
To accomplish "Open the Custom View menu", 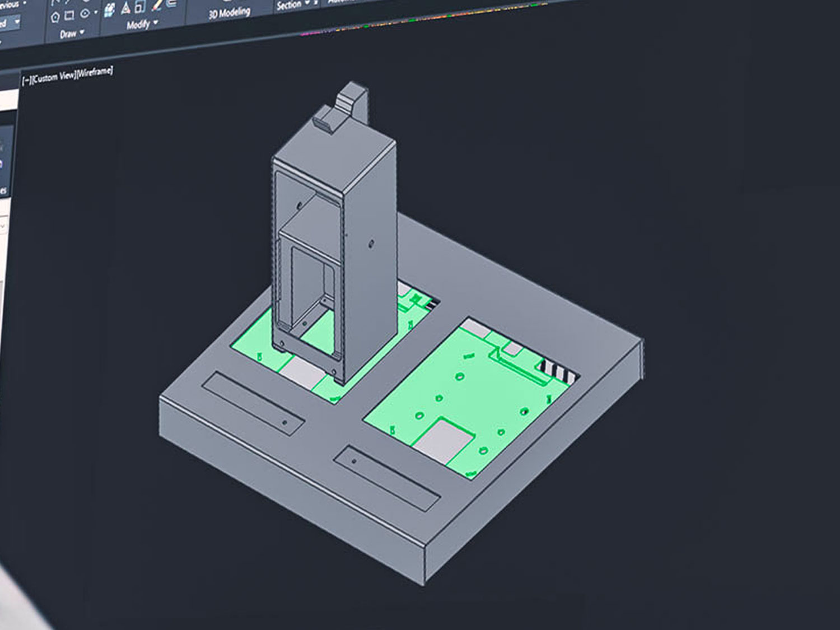I will (53, 77).
